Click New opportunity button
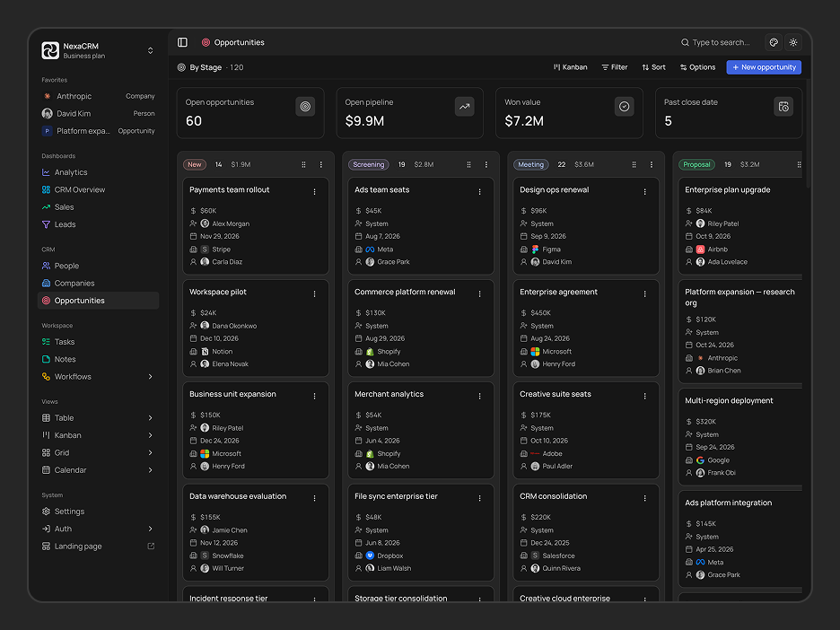The image size is (840, 630). coord(764,67)
